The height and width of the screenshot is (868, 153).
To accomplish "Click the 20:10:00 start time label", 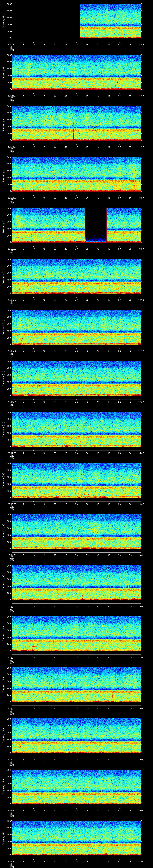I will point(12,351).
